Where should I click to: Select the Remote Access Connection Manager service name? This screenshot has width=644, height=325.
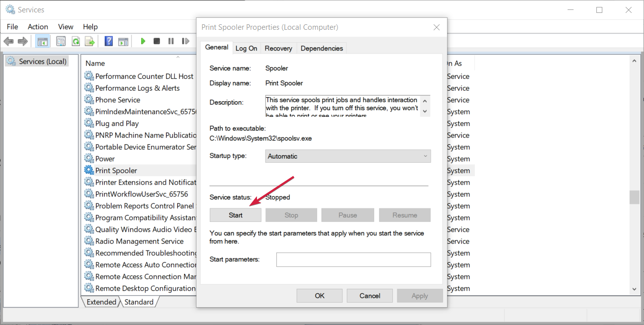point(146,277)
